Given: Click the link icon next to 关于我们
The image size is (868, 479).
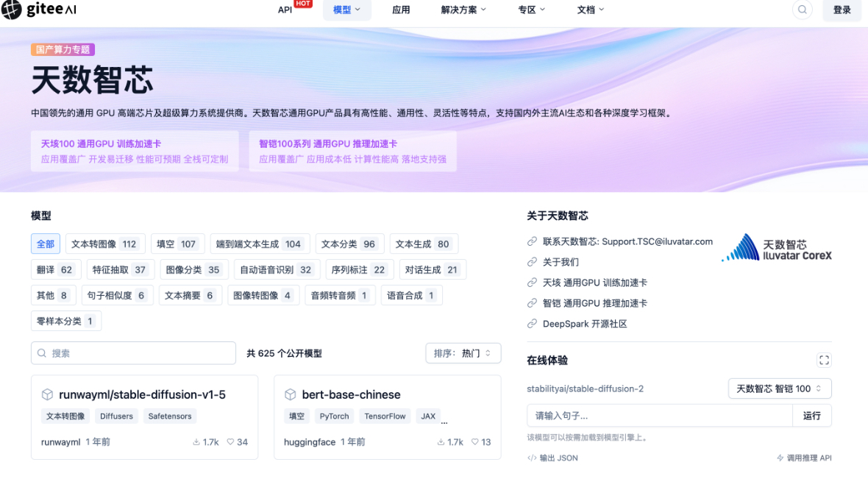Looking at the screenshot, I should point(532,262).
